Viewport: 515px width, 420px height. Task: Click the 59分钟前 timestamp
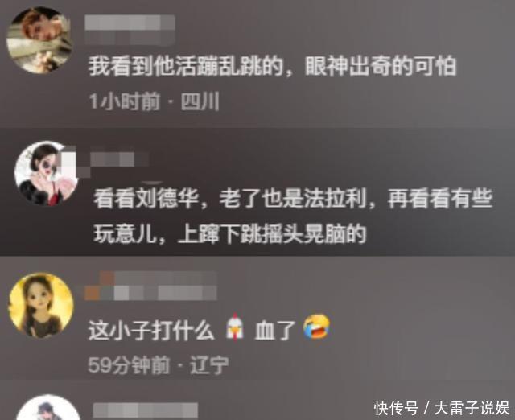click(129, 364)
